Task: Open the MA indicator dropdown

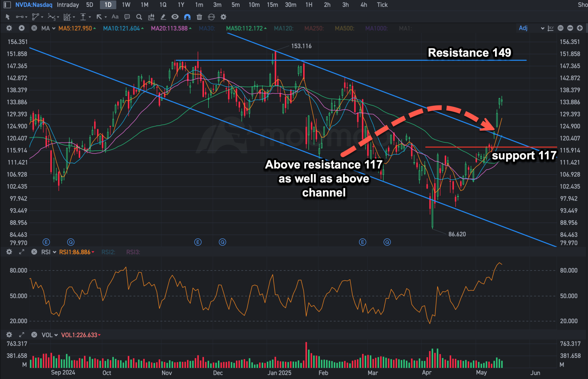Action: point(48,28)
